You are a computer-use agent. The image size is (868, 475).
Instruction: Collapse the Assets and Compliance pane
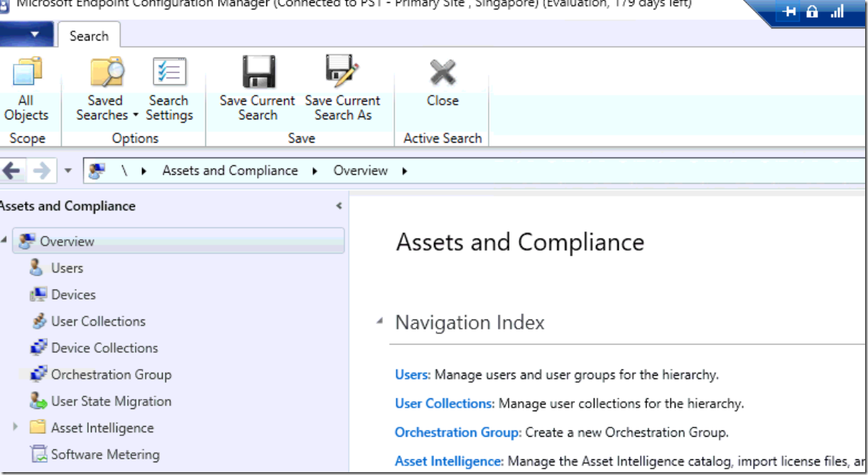[339, 205]
